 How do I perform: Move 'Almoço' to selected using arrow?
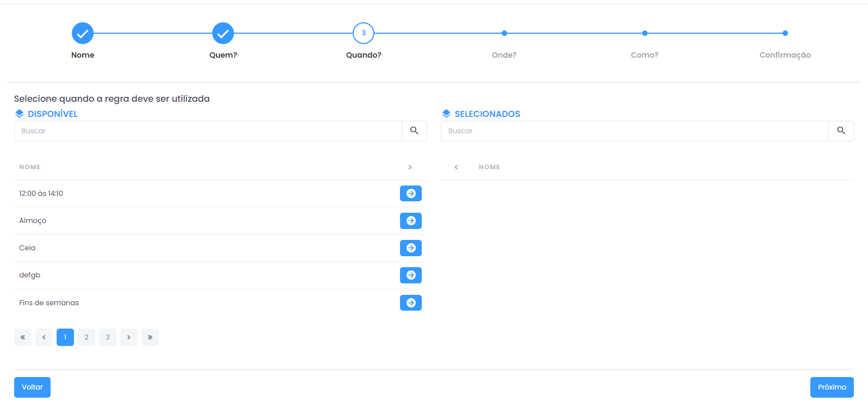(410, 221)
